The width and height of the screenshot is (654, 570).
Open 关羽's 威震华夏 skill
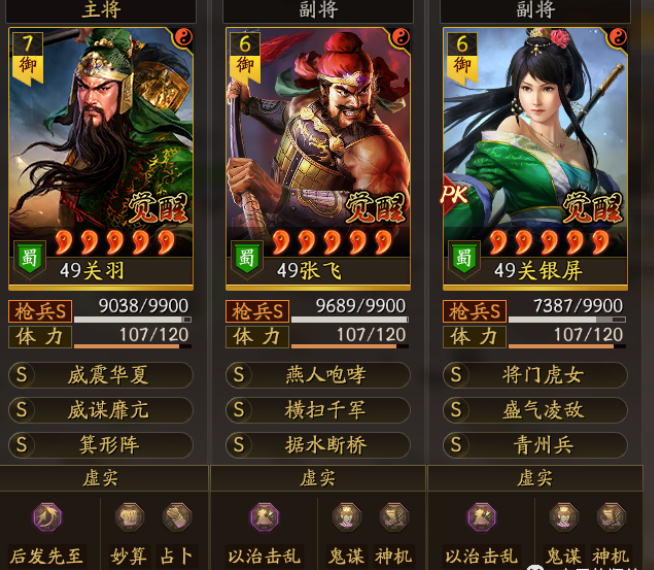click(x=101, y=375)
